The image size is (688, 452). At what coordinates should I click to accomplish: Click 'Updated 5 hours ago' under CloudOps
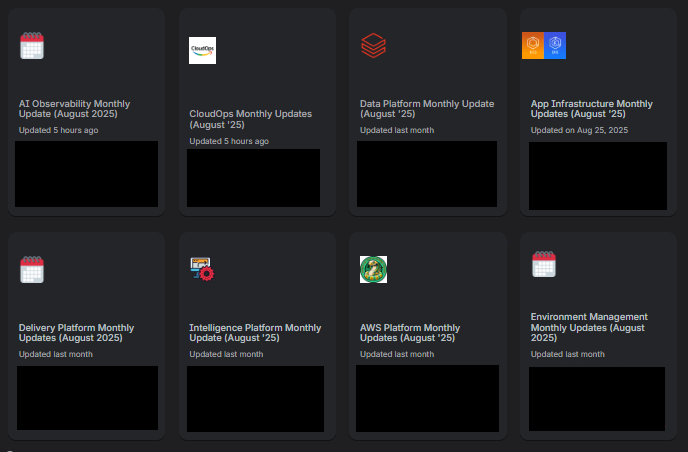point(229,141)
